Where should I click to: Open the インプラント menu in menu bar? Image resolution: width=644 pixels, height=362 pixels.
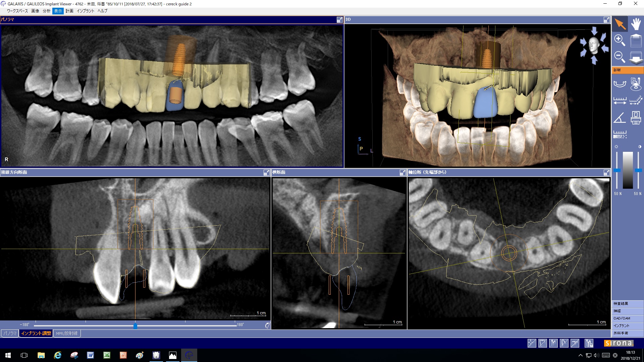click(x=85, y=11)
